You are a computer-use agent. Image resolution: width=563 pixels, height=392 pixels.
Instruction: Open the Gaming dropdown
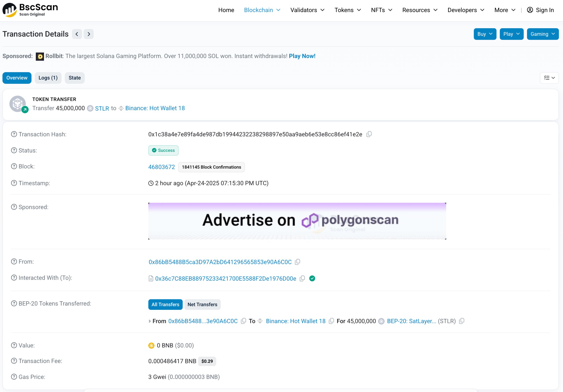543,34
